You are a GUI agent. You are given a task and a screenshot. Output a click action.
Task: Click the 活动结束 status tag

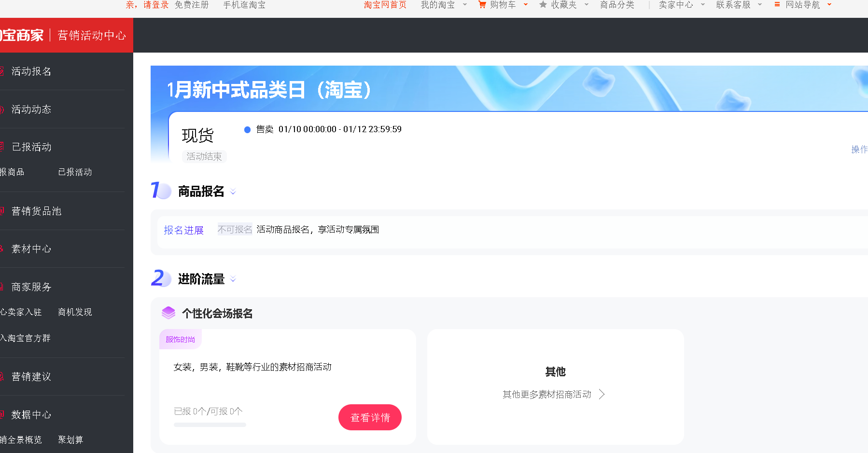pyautogui.click(x=204, y=156)
